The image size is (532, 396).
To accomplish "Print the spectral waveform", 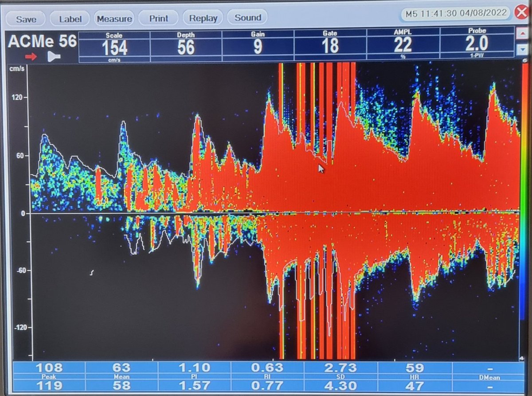I will pyautogui.click(x=158, y=18).
